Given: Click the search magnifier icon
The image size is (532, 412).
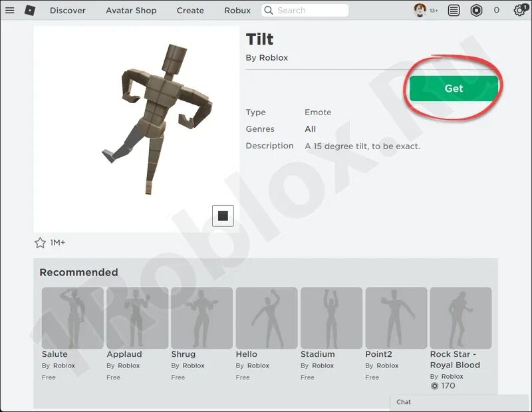Looking at the screenshot, I should pyautogui.click(x=269, y=10).
